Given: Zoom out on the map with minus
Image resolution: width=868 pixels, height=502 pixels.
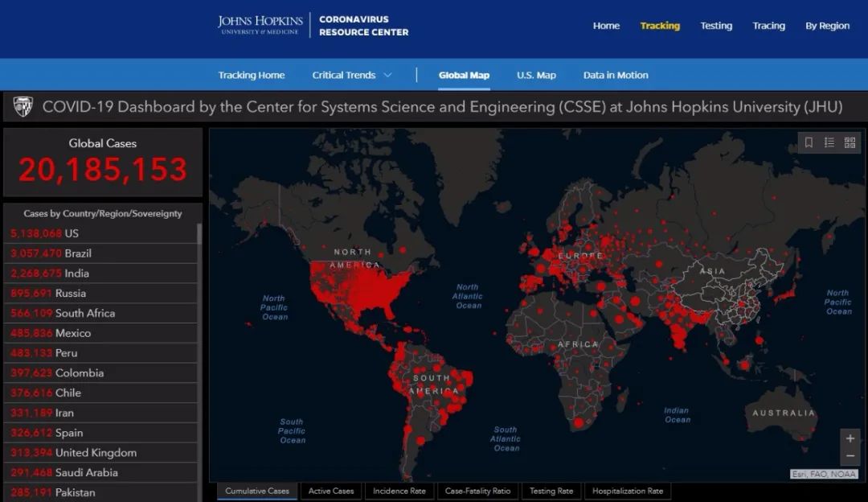Looking at the screenshot, I should pyautogui.click(x=850, y=456).
